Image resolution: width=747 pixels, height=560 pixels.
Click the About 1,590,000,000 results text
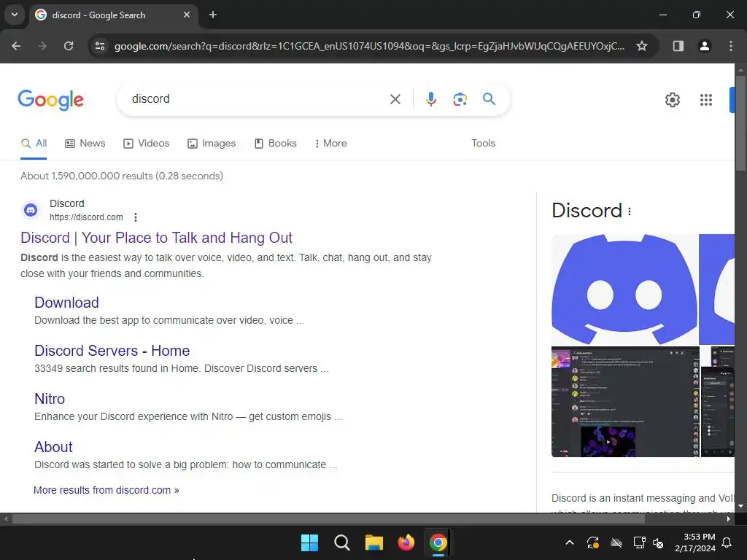pos(122,176)
